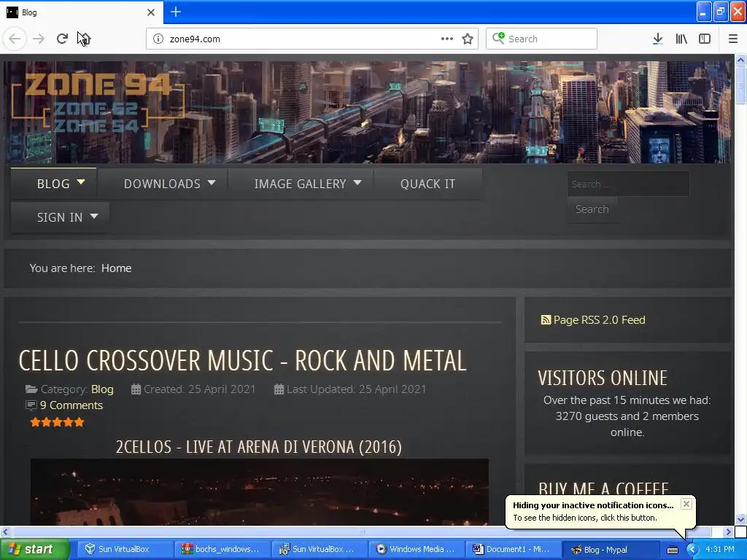Open the DOWNLOADS navigation menu
747x560 pixels.
click(x=163, y=184)
